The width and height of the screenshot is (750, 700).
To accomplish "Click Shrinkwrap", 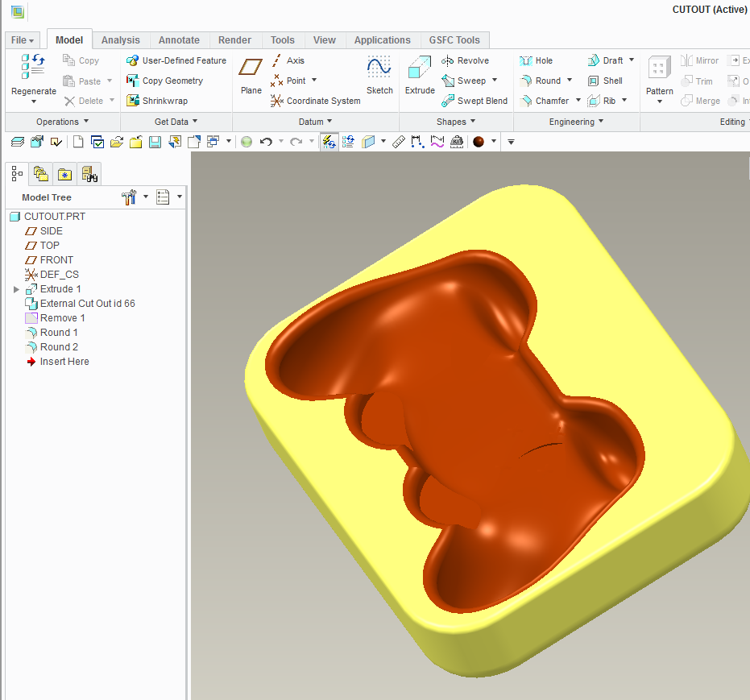I will pos(157,101).
